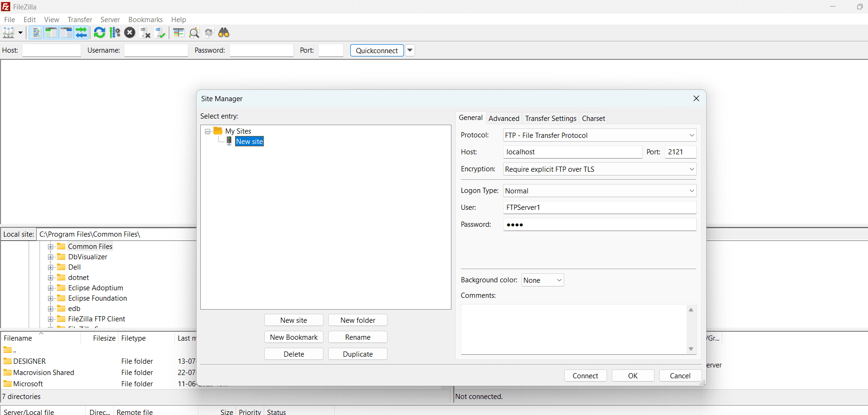The image size is (868, 415).
Task: Collapse the My Sites tree node
Action: pos(207,132)
